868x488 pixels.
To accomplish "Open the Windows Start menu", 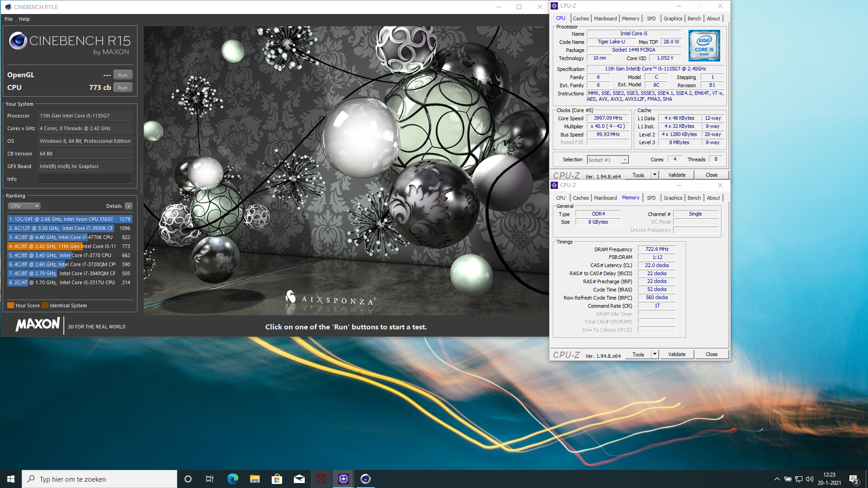I will pos(11,479).
